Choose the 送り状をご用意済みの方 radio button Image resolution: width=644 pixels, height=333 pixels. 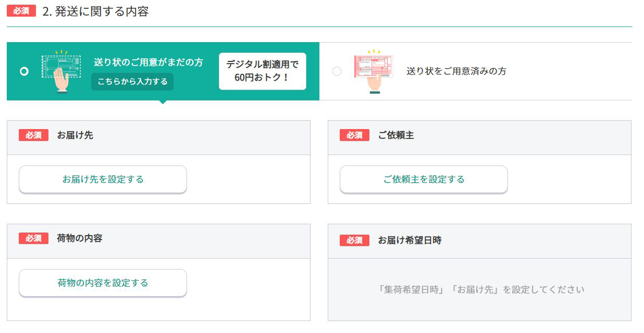pyautogui.click(x=337, y=71)
